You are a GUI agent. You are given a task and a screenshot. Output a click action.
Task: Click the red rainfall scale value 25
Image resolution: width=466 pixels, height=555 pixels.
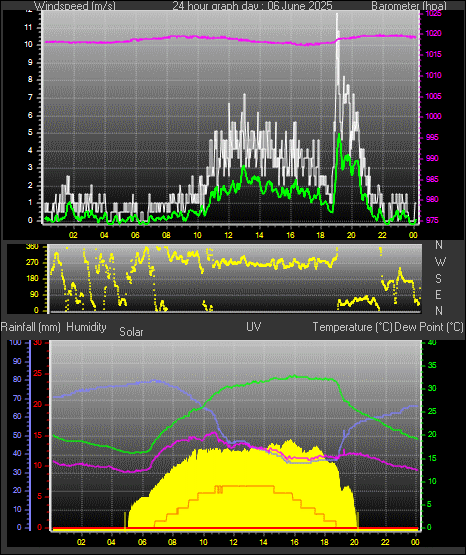click(37, 373)
